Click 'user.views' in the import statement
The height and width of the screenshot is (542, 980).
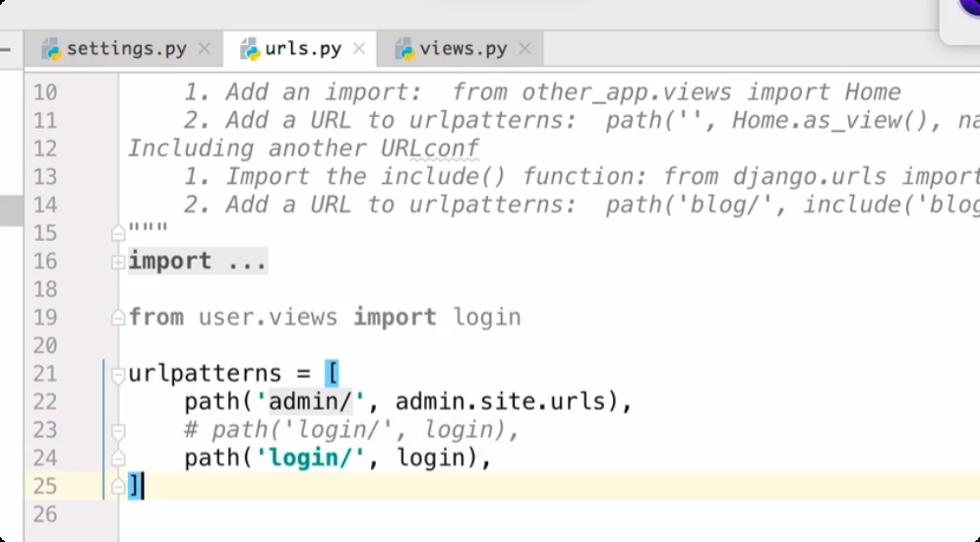coord(269,317)
